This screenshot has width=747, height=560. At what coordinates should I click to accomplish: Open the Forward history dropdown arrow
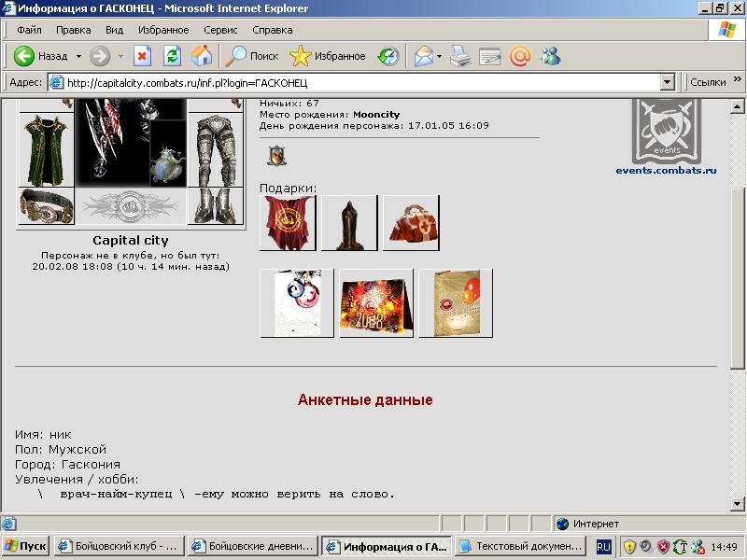(120, 56)
